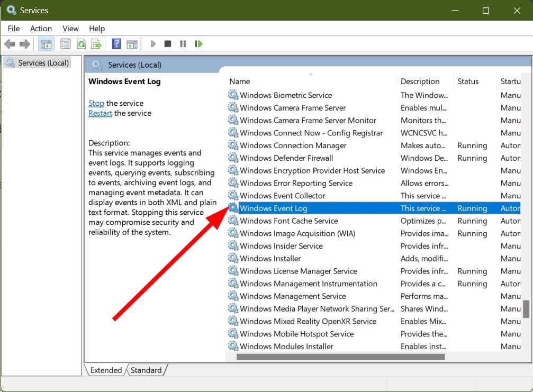Click the Back arrow toolbar icon
Screen dimensions: 533x392
pos(10,44)
